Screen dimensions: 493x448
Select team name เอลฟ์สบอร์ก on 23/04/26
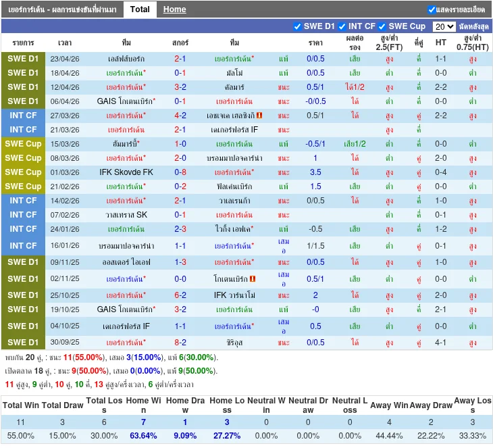tap(126, 59)
